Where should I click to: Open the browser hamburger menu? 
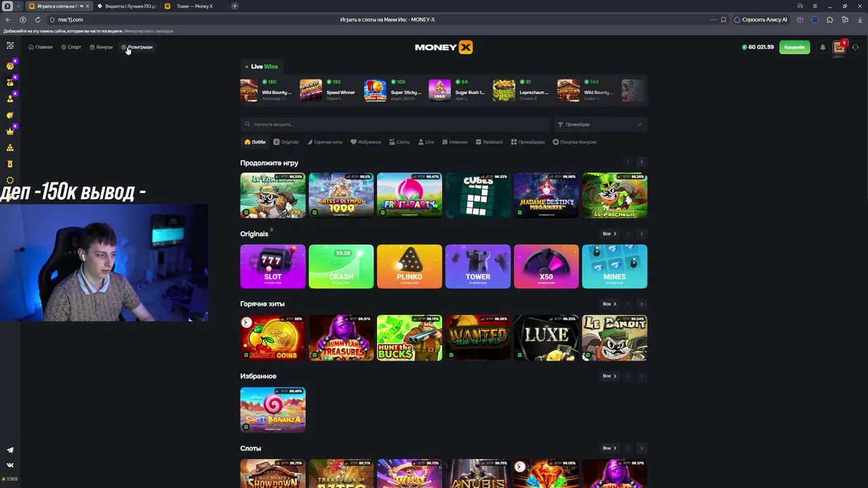pyautogui.click(x=815, y=6)
